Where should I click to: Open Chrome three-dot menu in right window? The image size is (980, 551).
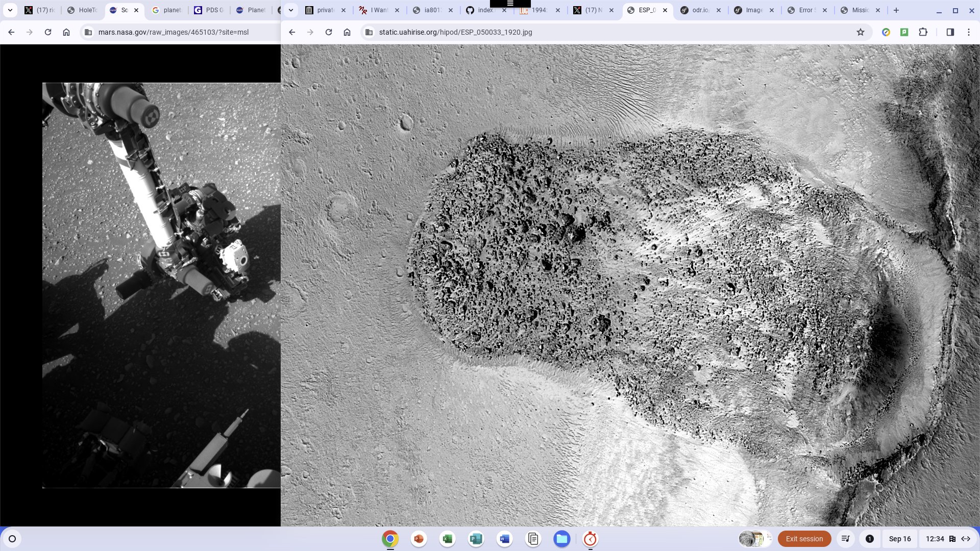(969, 32)
